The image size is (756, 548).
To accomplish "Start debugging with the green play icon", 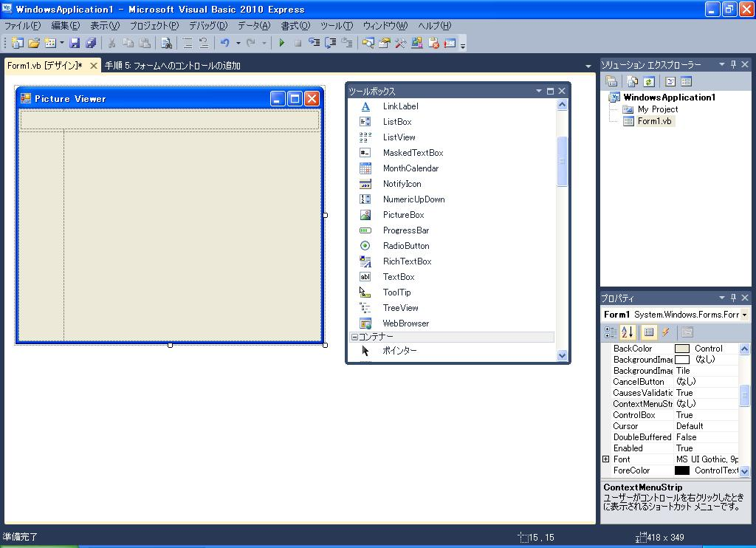I will pos(281,43).
